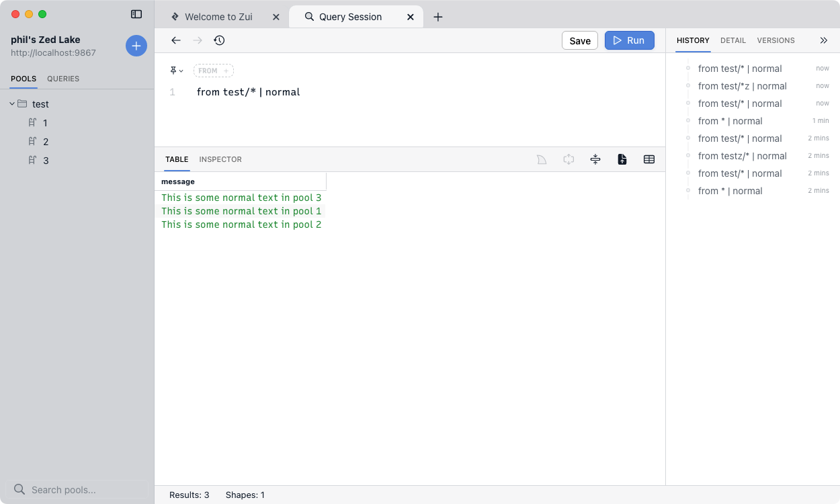Open the VERSIONS tab in the right panel
This screenshot has height=504, width=840.
[775, 40]
